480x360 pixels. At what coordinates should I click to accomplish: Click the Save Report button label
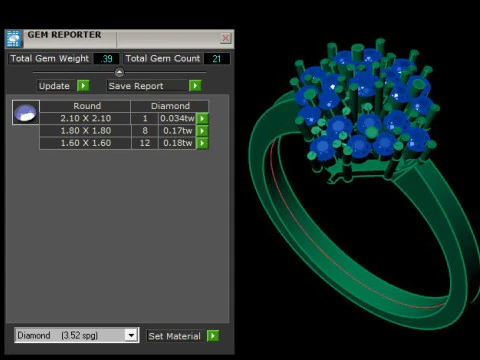point(136,86)
